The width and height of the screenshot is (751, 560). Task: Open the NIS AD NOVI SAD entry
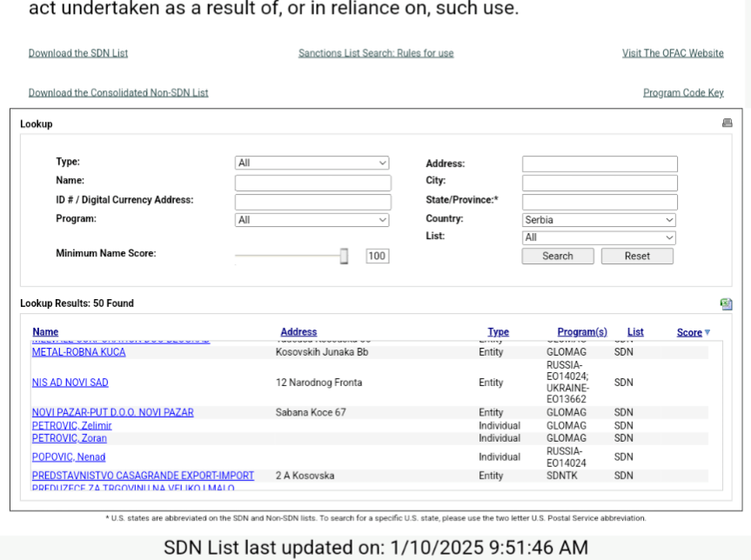[x=70, y=383]
